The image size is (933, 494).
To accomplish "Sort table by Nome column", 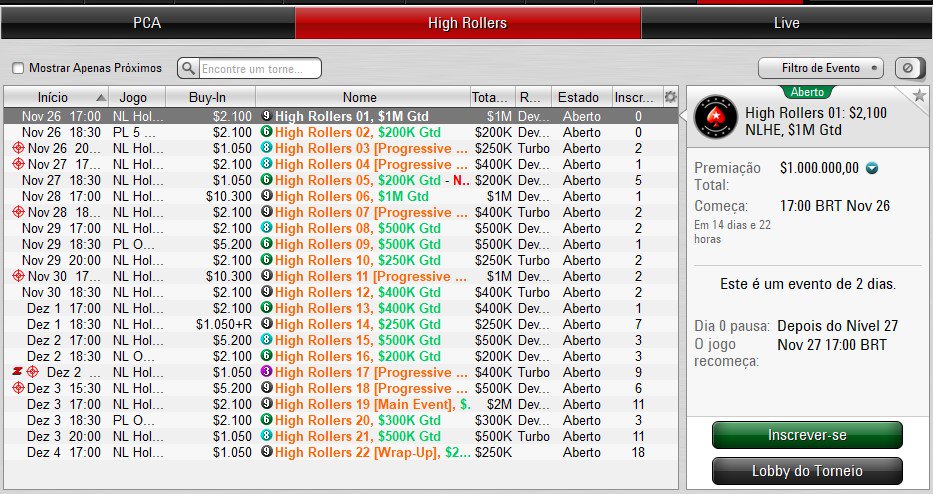I will [362, 97].
